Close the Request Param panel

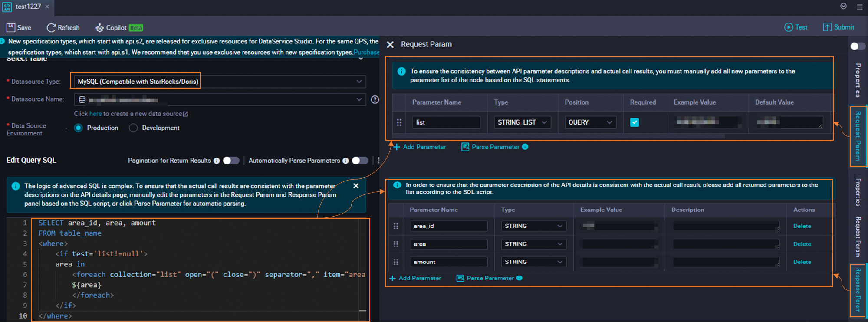[x=390, y=45]
